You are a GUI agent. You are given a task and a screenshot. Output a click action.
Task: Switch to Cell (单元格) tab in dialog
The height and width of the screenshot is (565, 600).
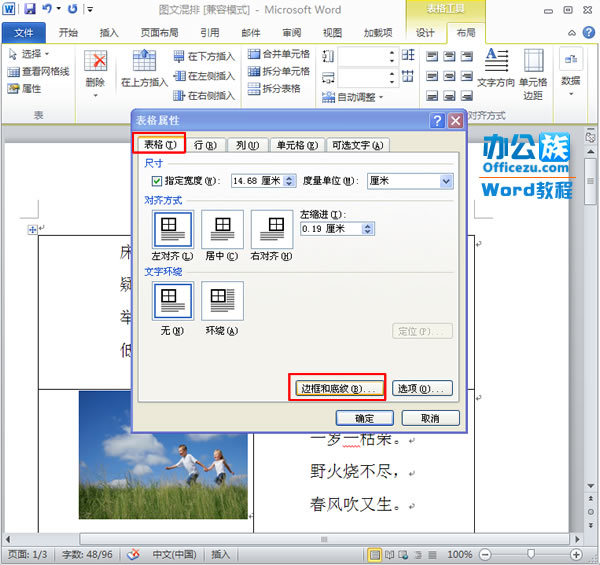coord(297,145)
